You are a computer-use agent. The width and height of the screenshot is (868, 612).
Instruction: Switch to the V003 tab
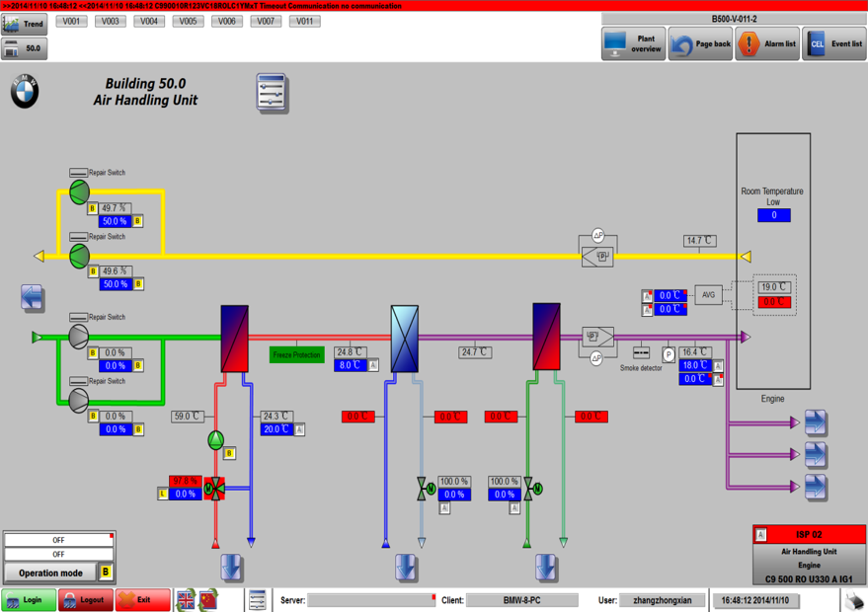pos(111,22)
